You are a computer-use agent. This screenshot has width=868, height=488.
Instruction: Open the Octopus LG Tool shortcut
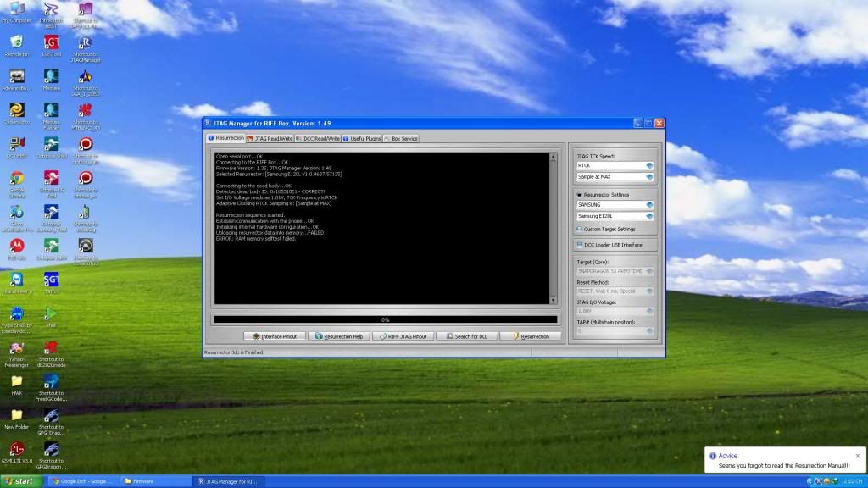[x=51, y=184]
